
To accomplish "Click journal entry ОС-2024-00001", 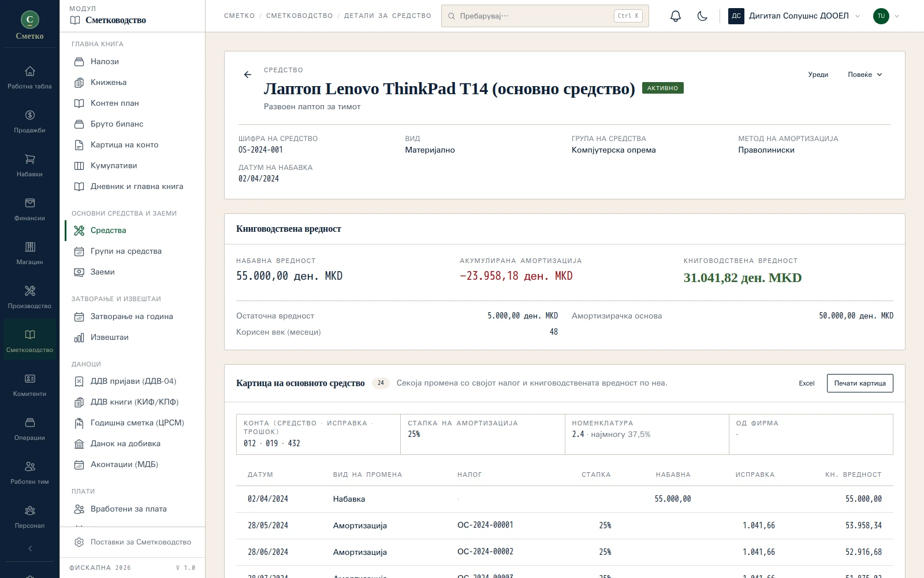I will pyautogui.click(x=485, y=525).
